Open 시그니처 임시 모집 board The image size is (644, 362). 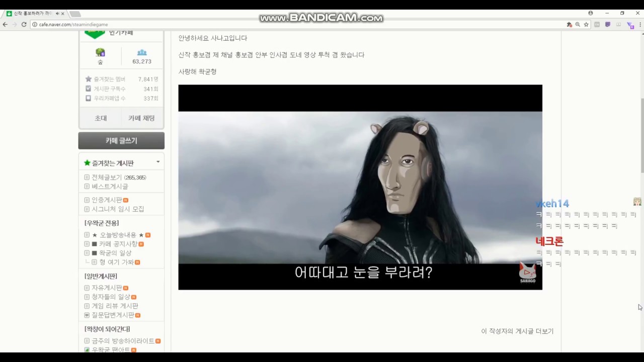click(118, 209)
